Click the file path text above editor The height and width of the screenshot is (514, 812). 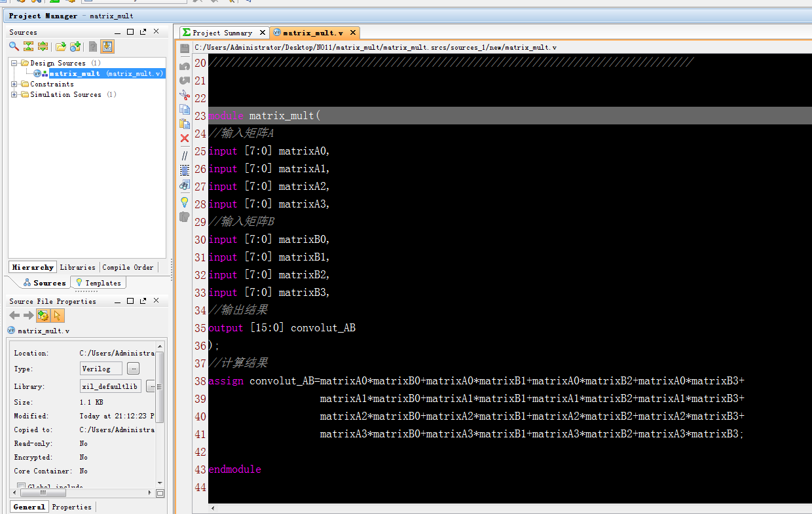click(x=376, y=47)
